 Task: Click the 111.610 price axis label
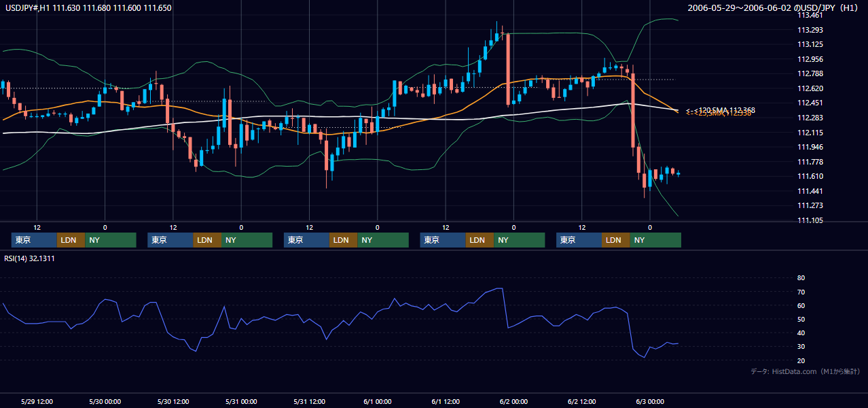[810, 177]
